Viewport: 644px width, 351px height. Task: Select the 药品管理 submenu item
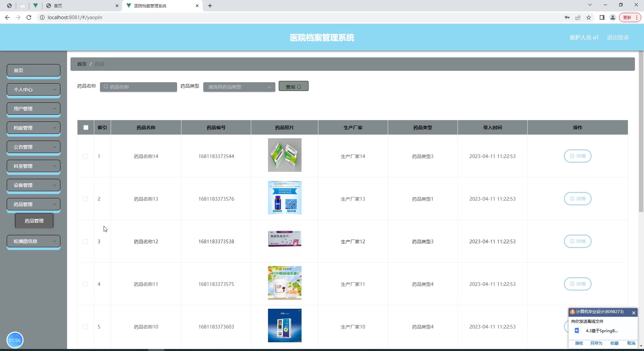[x=34, y=221]
